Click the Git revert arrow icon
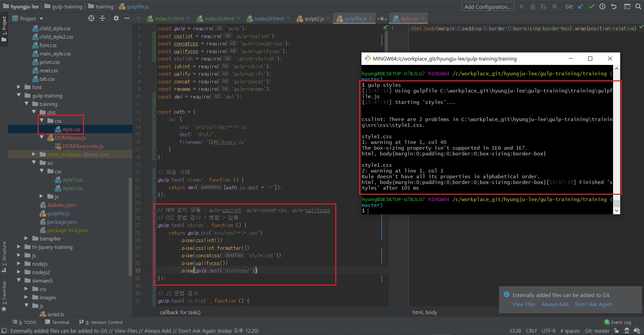644x335 pixels. click(x=614, y=6)
